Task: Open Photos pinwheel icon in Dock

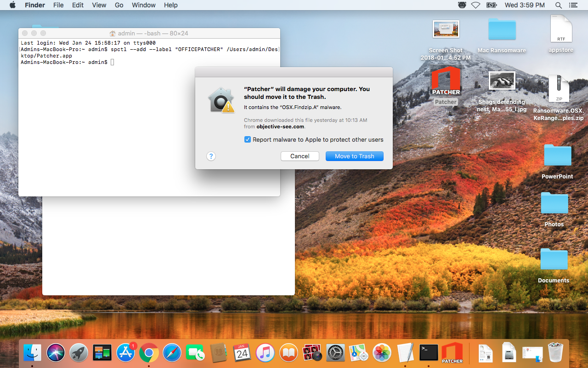Action: coord(382,353)
